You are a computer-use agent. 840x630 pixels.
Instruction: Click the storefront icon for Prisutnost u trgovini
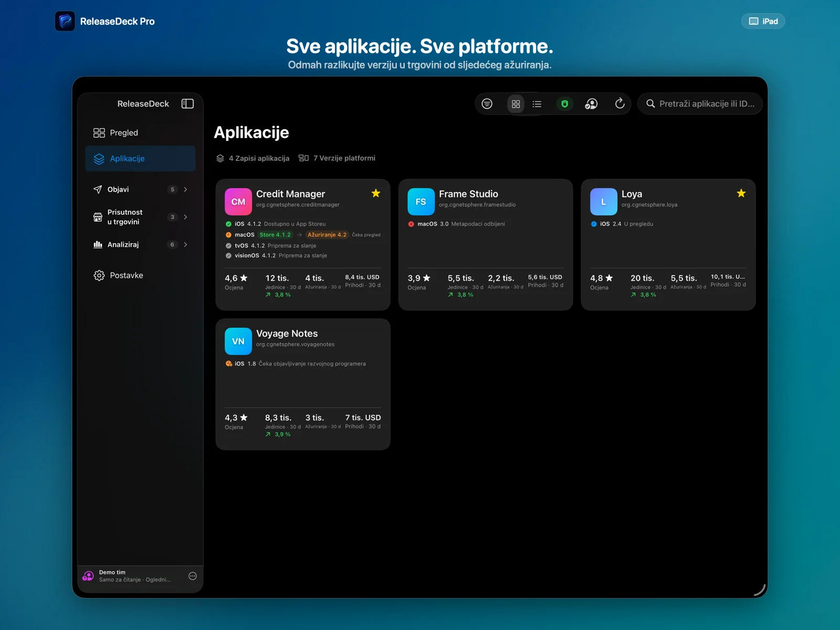[x=98, y=217]
